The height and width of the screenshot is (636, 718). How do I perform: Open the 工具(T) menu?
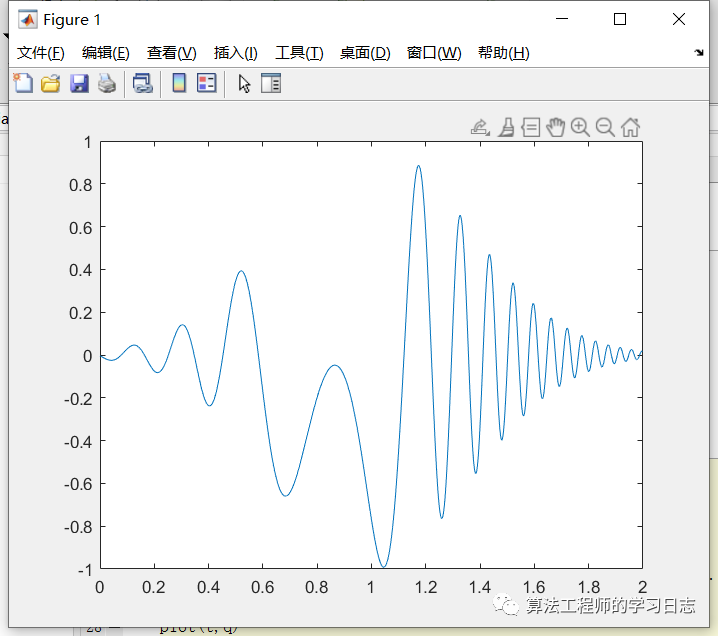pos(299,53)
